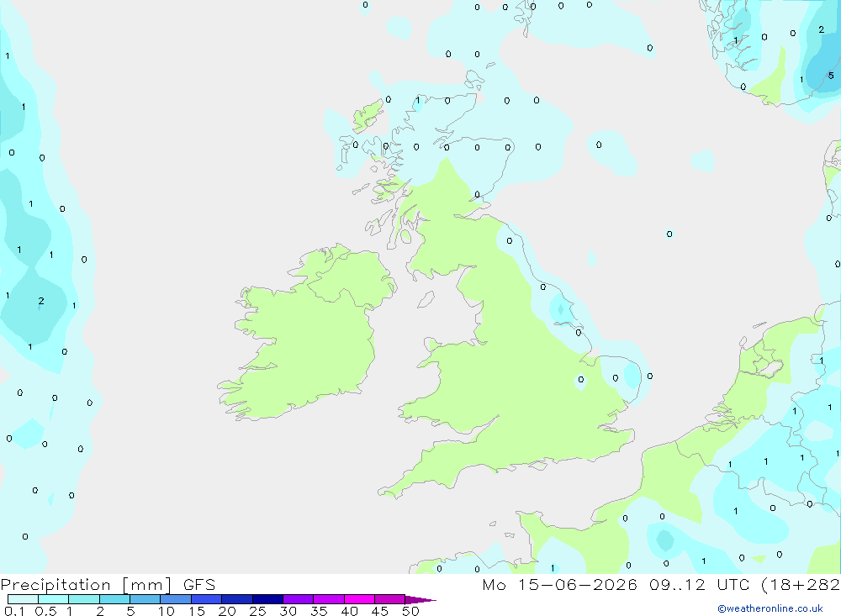Click the 5–10 mm legend color swatch

click(x=145, y=599)
